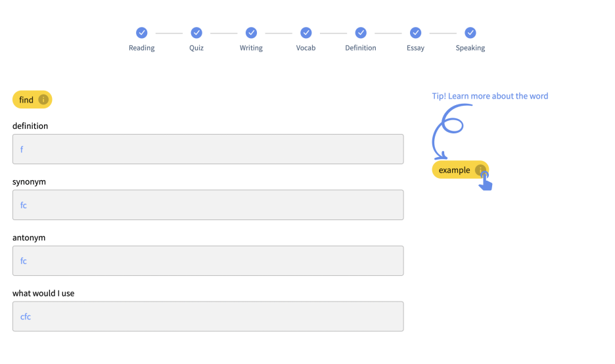Click the Reading step checkmark icon

141,33
